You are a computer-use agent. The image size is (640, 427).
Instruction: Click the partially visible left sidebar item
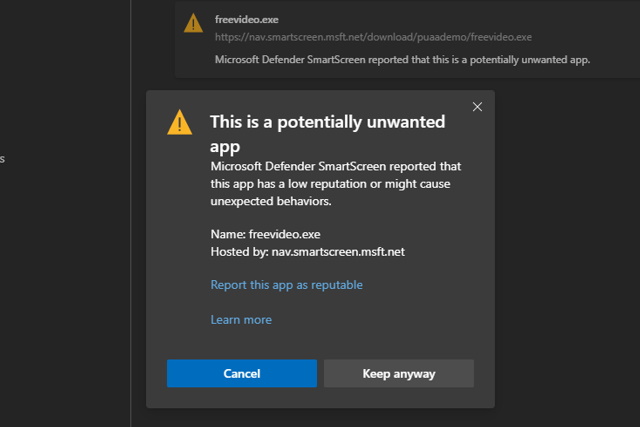tap(2, 159)
